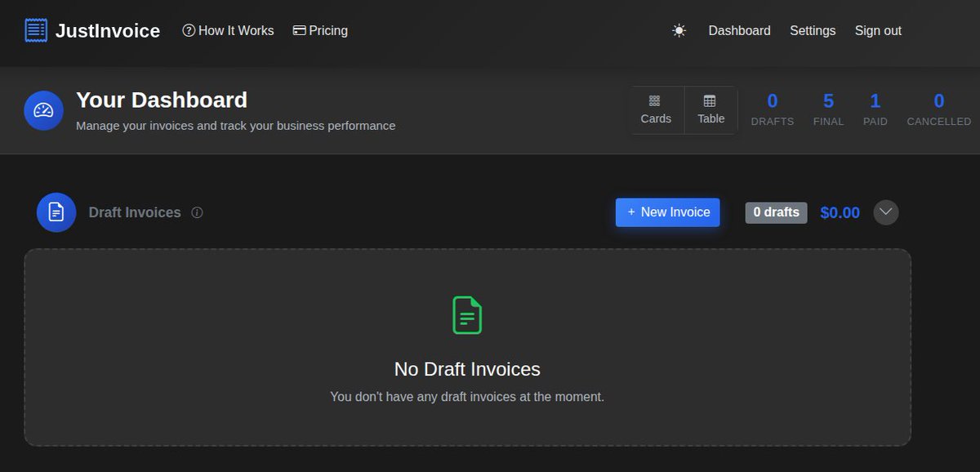Click the 0 drafts badge
Screen dimensions: 980x472
click(776, 212)
